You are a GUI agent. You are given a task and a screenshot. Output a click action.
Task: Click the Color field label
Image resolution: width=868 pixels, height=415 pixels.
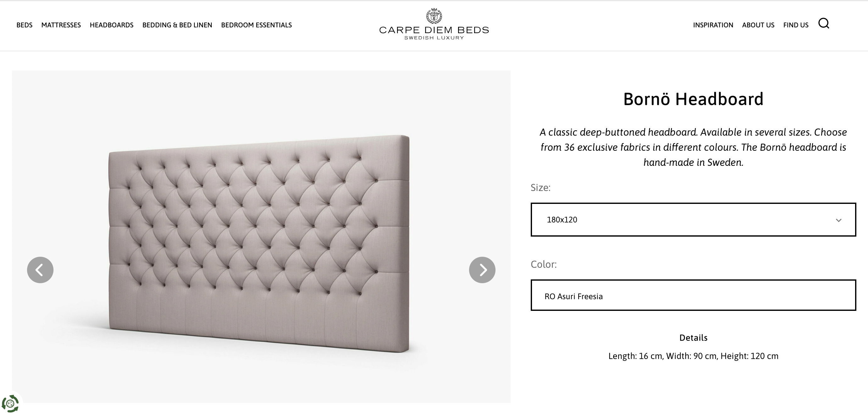[x=544, y=264]
